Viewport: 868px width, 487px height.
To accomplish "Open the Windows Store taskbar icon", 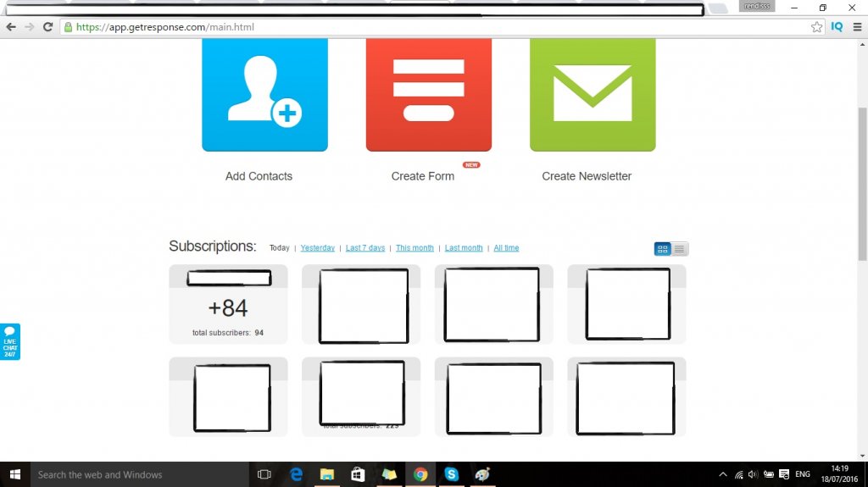I will [x=359, y=474].
